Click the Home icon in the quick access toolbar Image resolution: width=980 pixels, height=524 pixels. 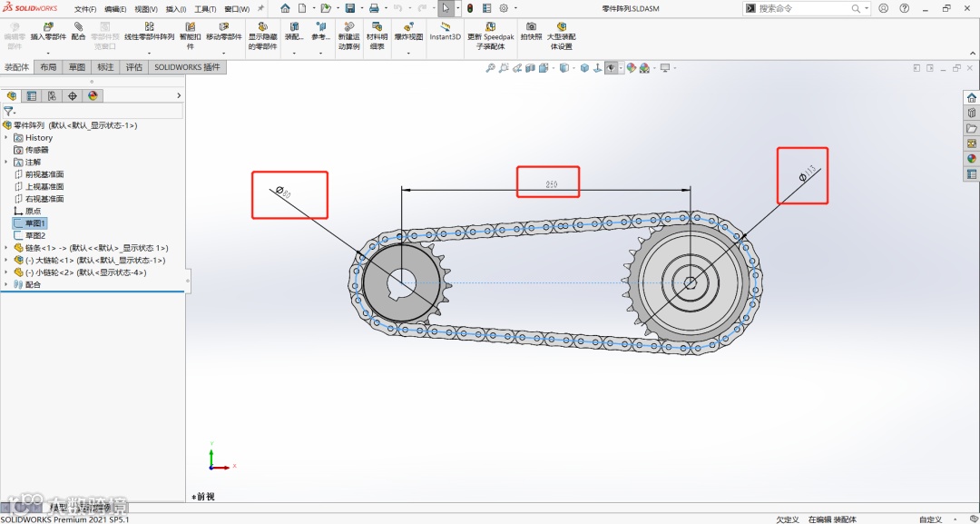pos(285,9)
